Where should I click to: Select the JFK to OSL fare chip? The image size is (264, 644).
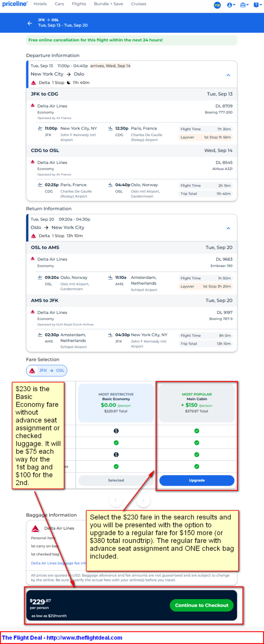click(x=47, y=370)
